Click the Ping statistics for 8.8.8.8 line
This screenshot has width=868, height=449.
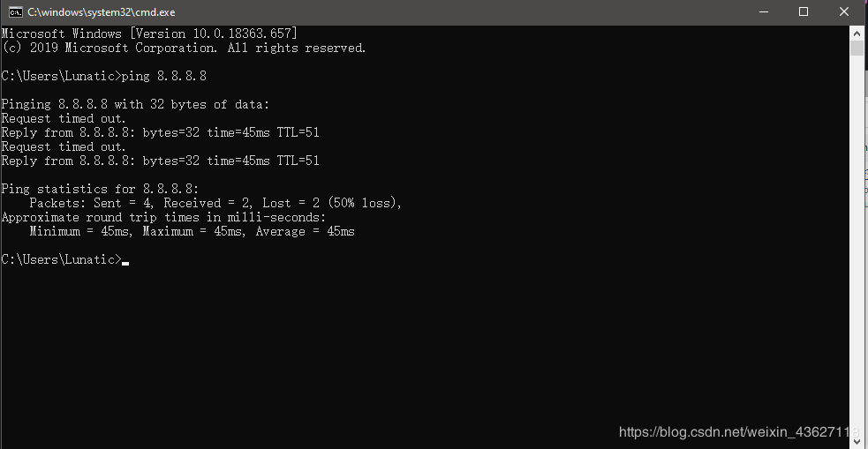(x=100, y=189)
